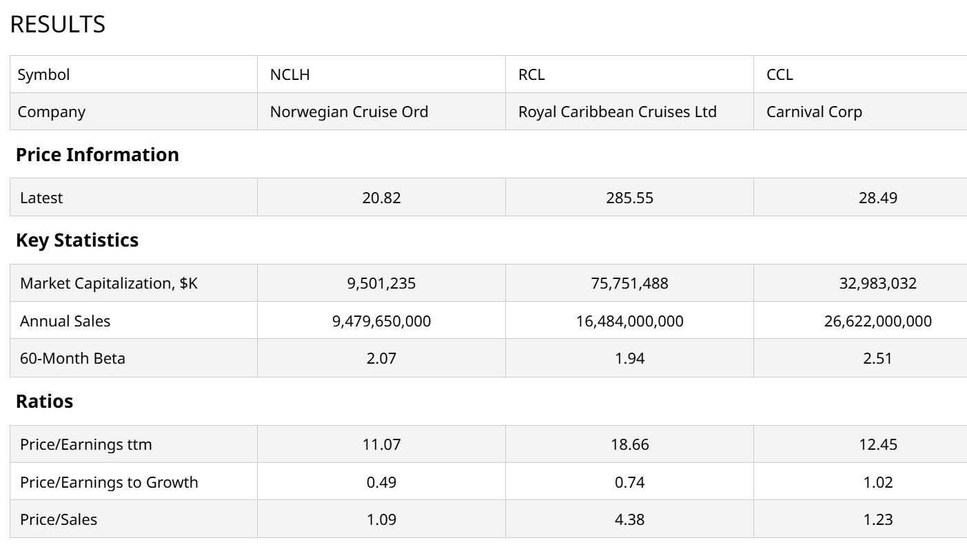This screenshot has height=560, width=967.
Task: Select the Price/Earnings to Growth label
Action: 109,482
